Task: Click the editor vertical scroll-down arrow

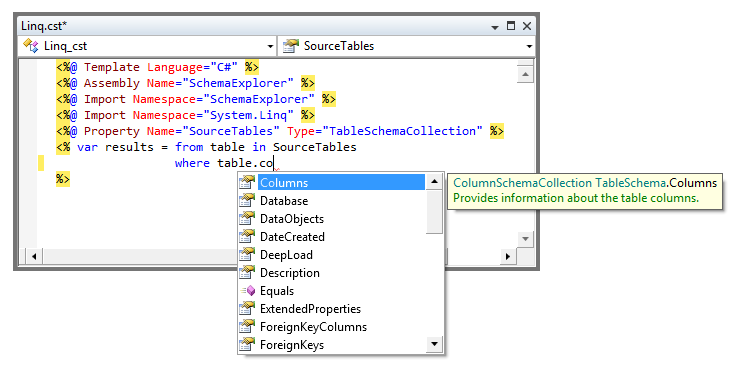Action: click(525, 239)
